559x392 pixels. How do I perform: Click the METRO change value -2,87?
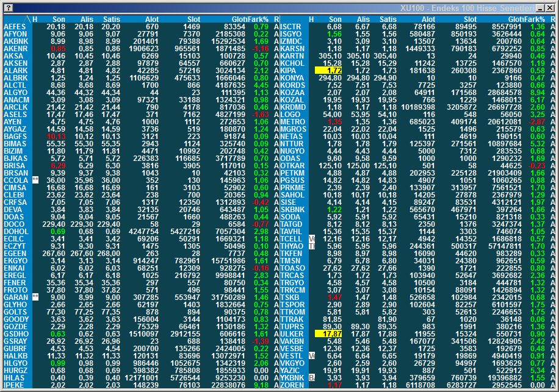(537, 122)
